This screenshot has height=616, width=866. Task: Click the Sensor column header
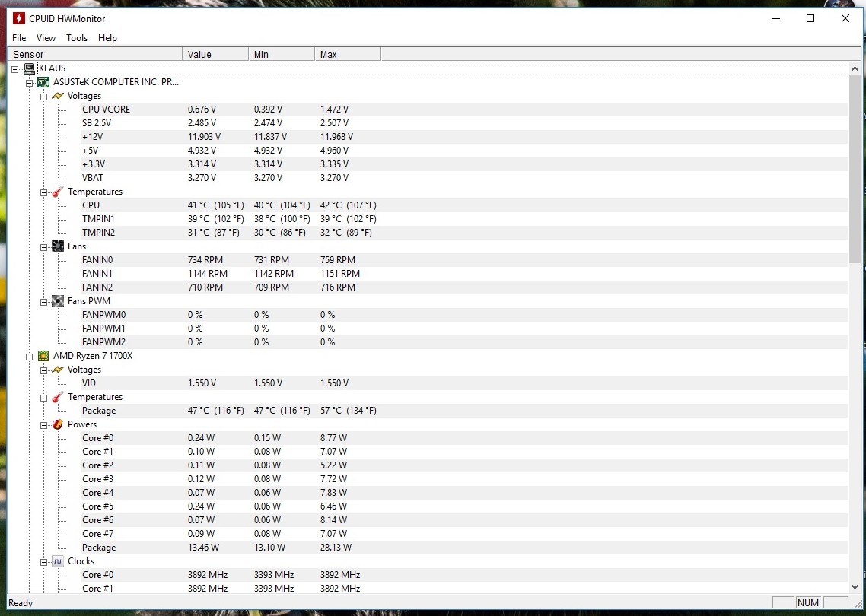click(96, 54)
